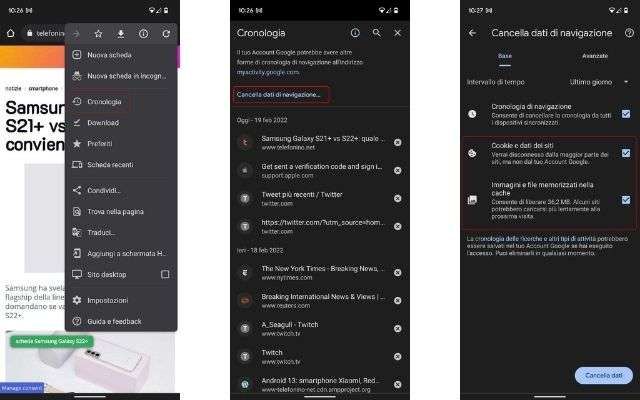
Task: Open the myactivity.google.com link
Action: coord(268,72)
